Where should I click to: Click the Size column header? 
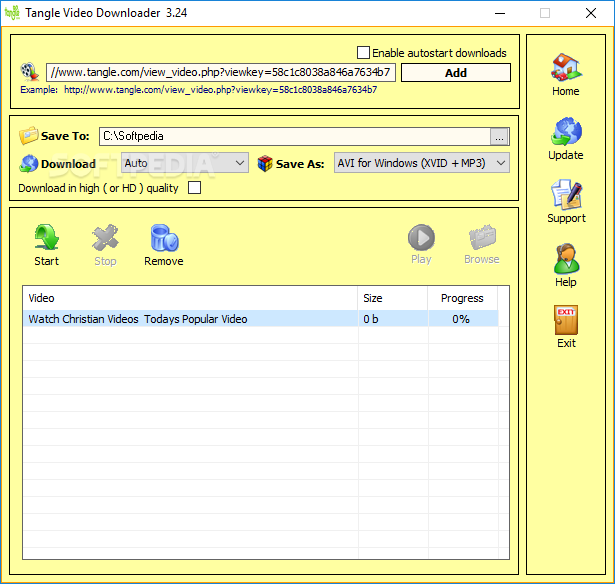393,298
